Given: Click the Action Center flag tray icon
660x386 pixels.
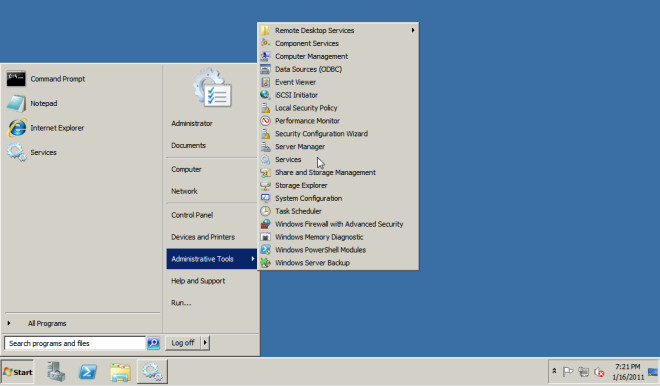Looking at the screenshot, I should [x=568, y=372].
